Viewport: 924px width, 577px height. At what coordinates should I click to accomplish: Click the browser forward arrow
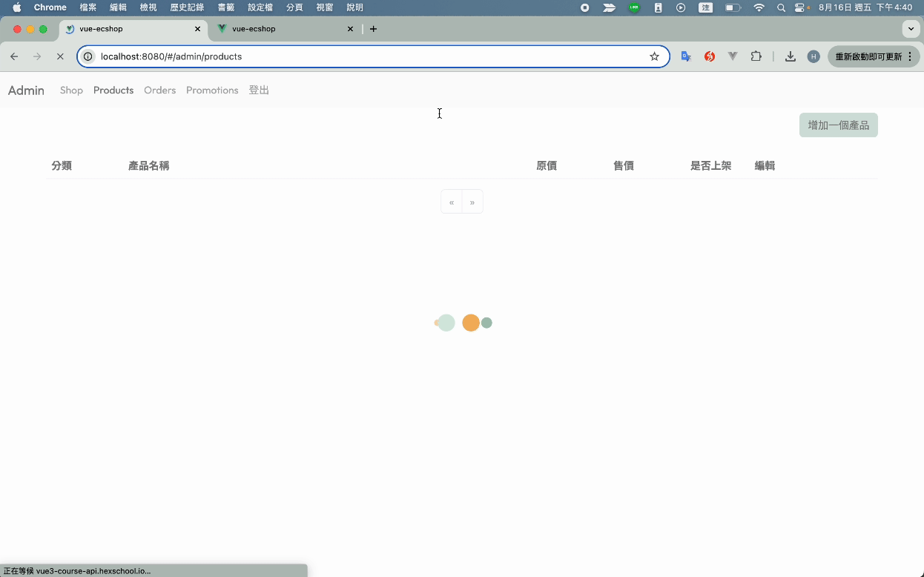(x=37, y=56)
